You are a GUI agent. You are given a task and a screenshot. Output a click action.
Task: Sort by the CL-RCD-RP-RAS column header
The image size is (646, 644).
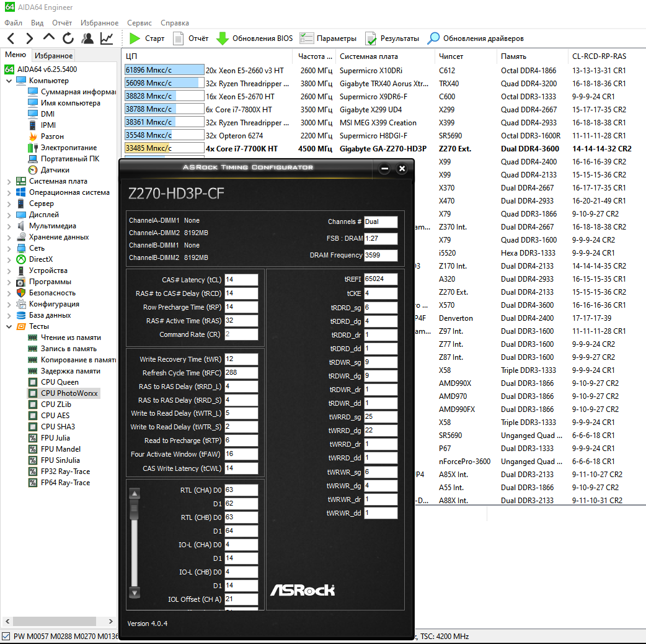606,56
